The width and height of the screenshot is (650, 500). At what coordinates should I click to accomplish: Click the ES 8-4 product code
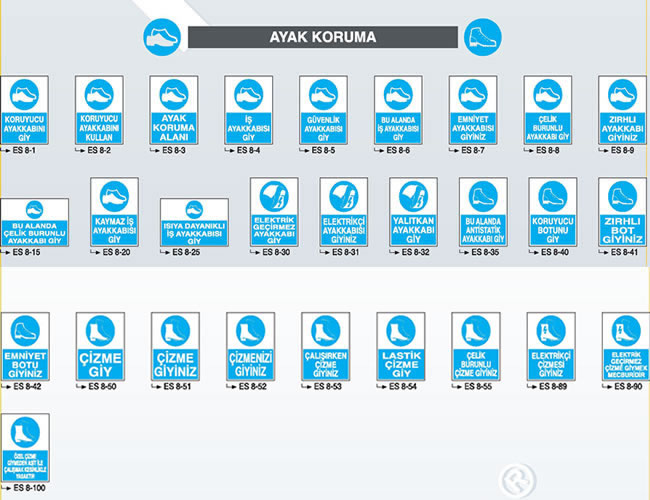click(248, 150)
